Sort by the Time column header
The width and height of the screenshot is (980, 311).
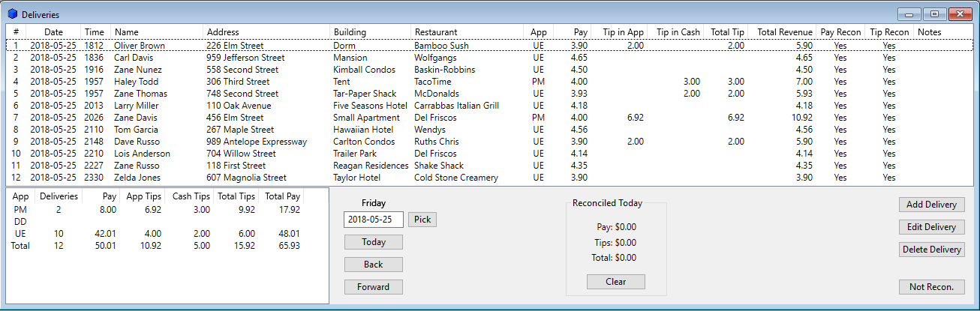(95, 32)
